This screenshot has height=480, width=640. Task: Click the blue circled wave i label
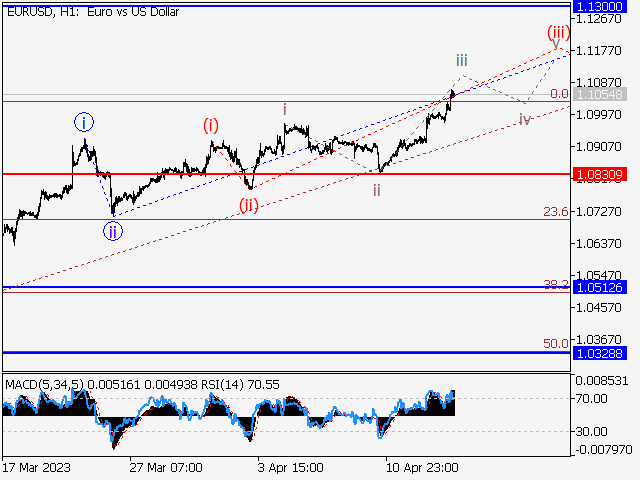pos(84,122)
